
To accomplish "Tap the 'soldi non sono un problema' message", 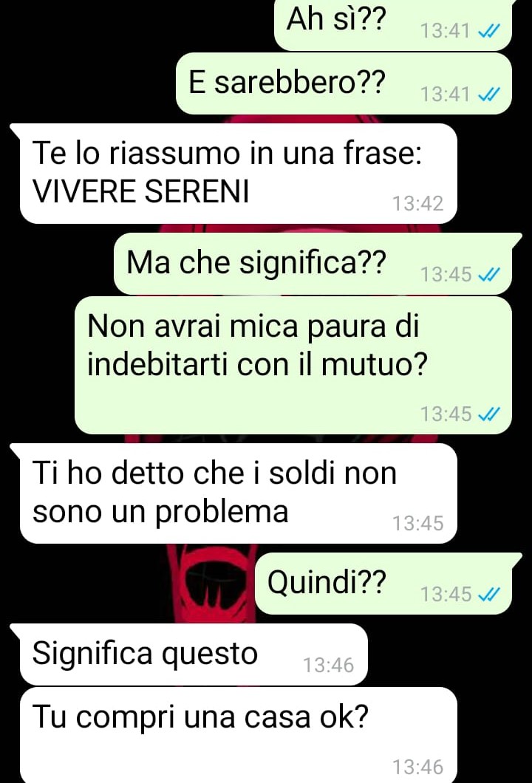I will (x=238, y=493).
